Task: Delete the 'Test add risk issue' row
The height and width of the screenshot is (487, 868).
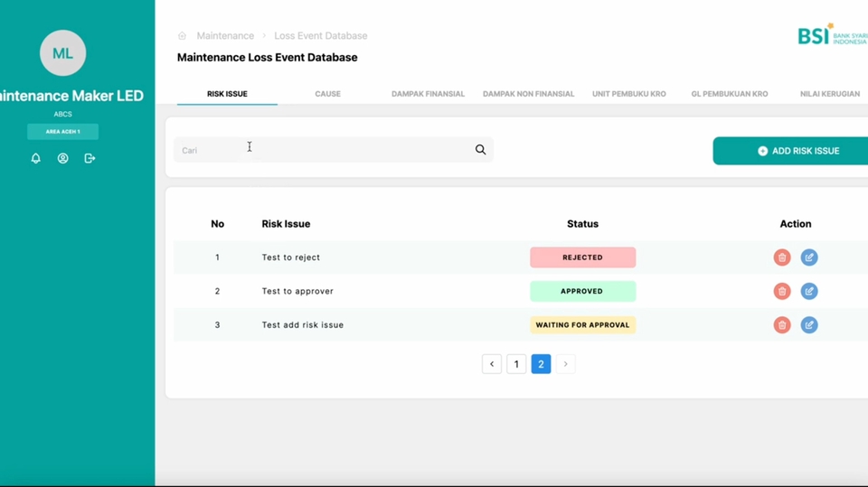Action: [782, 325]
